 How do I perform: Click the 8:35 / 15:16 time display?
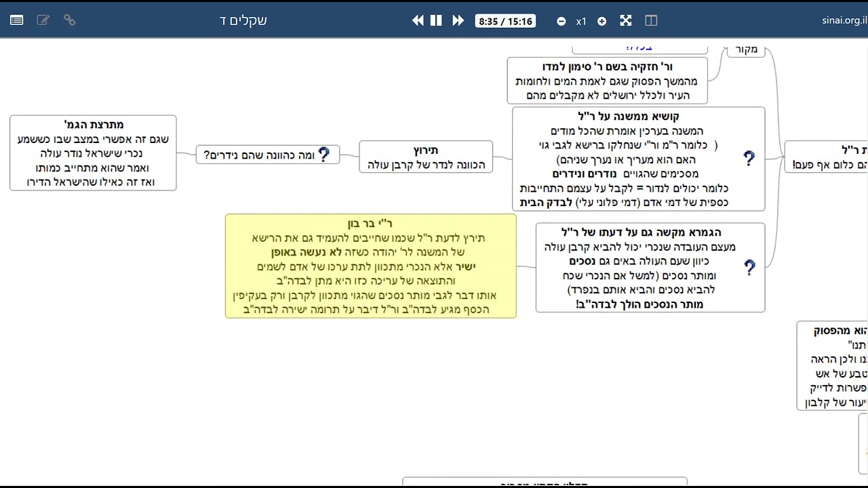[x=505, y=21]
